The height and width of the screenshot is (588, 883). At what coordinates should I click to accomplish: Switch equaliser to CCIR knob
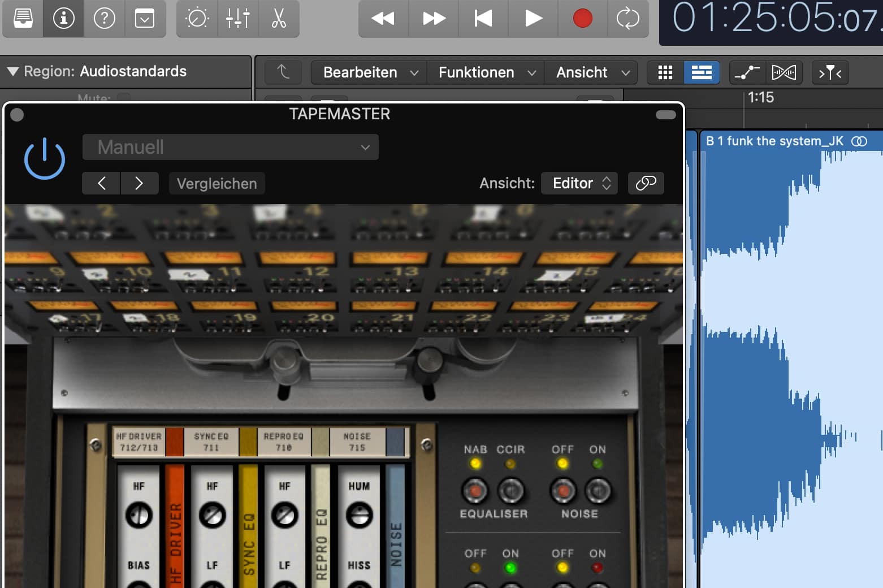pos(510,491)
